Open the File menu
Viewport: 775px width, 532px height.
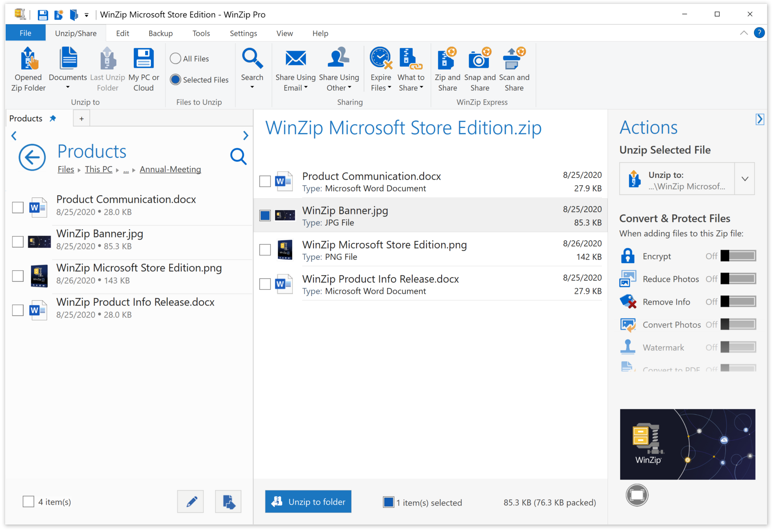[x=25, y=33]
